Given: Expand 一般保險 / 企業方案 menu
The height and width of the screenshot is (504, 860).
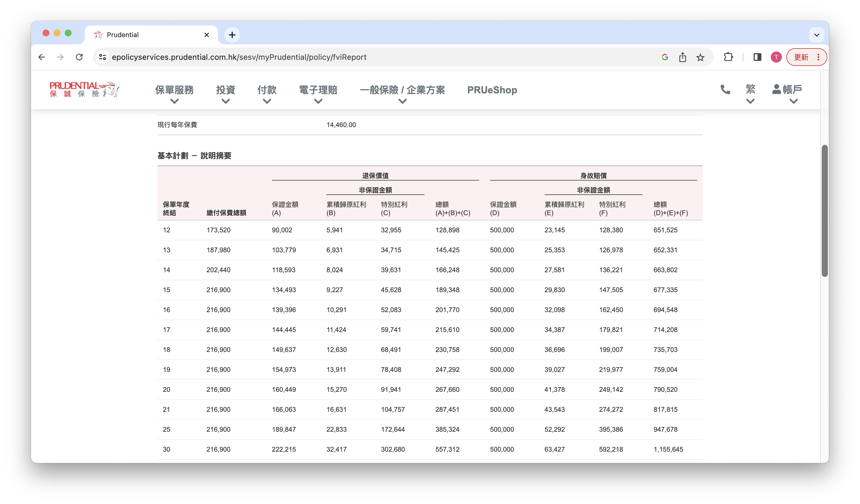Looking at the screenshot, I should [402, 90].
